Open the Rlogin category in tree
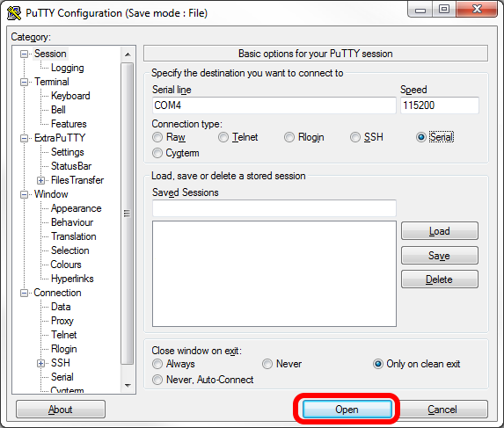The image size is (504, 428). (64, 349)
